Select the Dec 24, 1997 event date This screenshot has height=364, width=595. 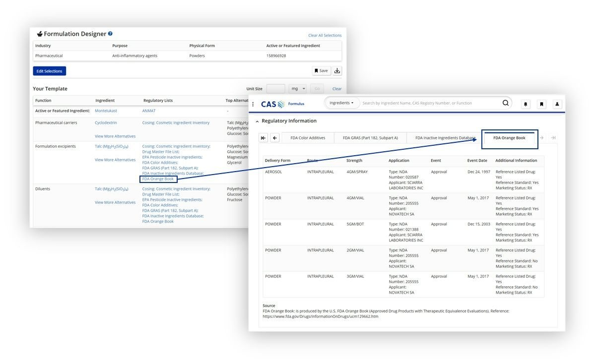pyautogui.click(x=479, y=172)
